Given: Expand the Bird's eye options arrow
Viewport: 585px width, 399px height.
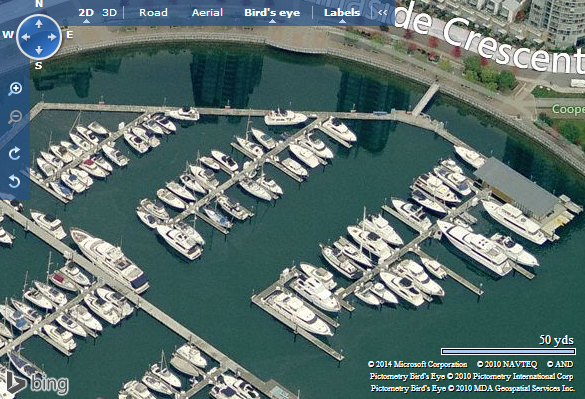Looking at the screenshot, I should [272, 21].
